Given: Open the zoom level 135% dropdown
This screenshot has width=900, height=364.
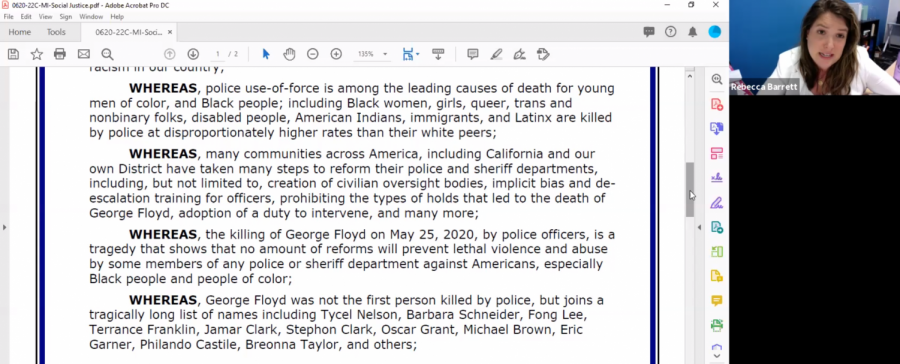Looking at the screenshot, I should 372,55.
